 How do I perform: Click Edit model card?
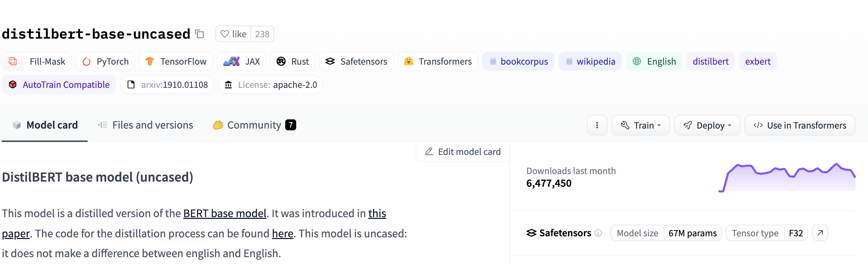(x=463, y=151)
